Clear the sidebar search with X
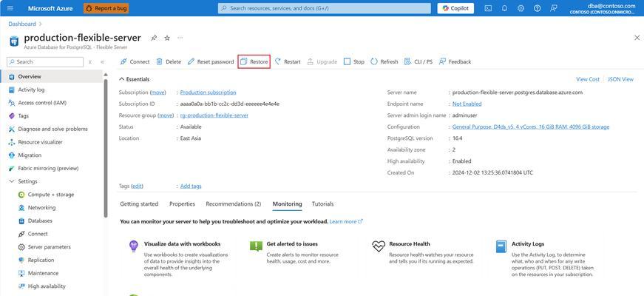 (x=90, y=62)
